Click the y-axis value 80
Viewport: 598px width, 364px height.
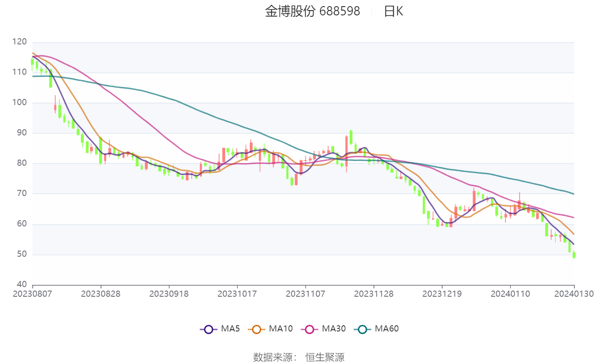(22, 164)
